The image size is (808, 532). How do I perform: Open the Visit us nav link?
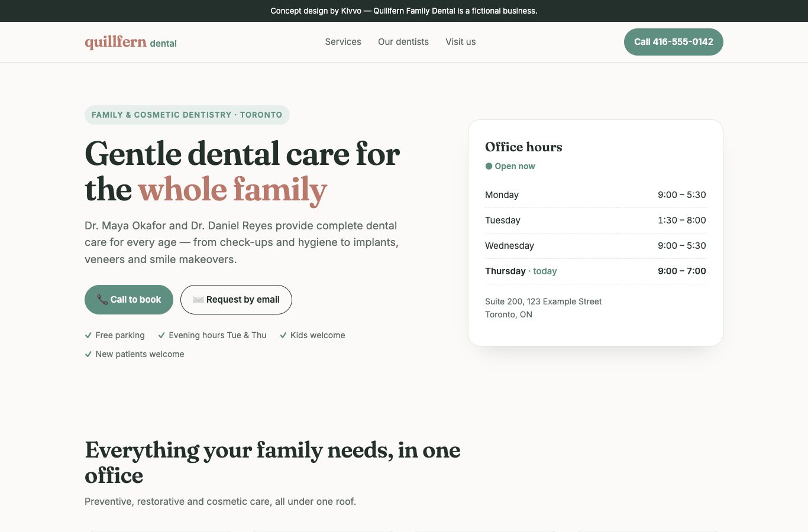461,42
